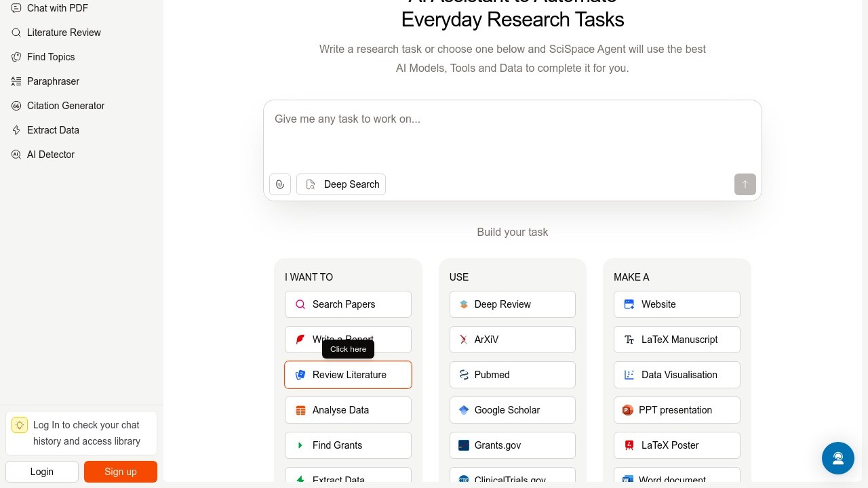The height and width of the screenshot is (488, 868).
Task: Pick Pubmed as data source
Action: (x=512, y=375)
